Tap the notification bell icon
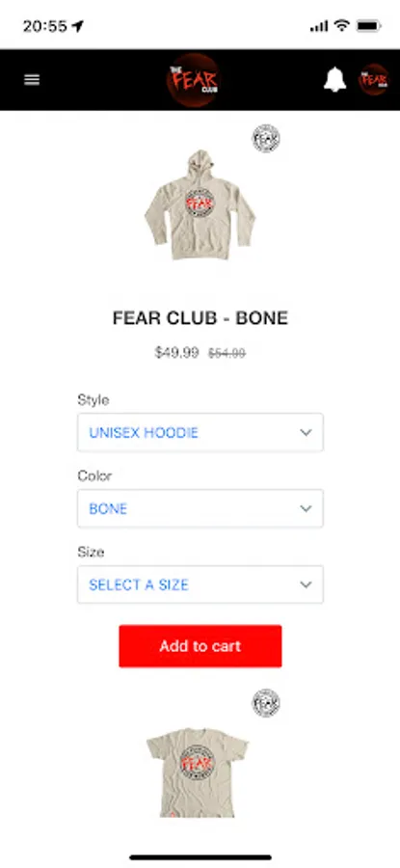This screenshot has height=868, width=400. [x=334, y=80]
